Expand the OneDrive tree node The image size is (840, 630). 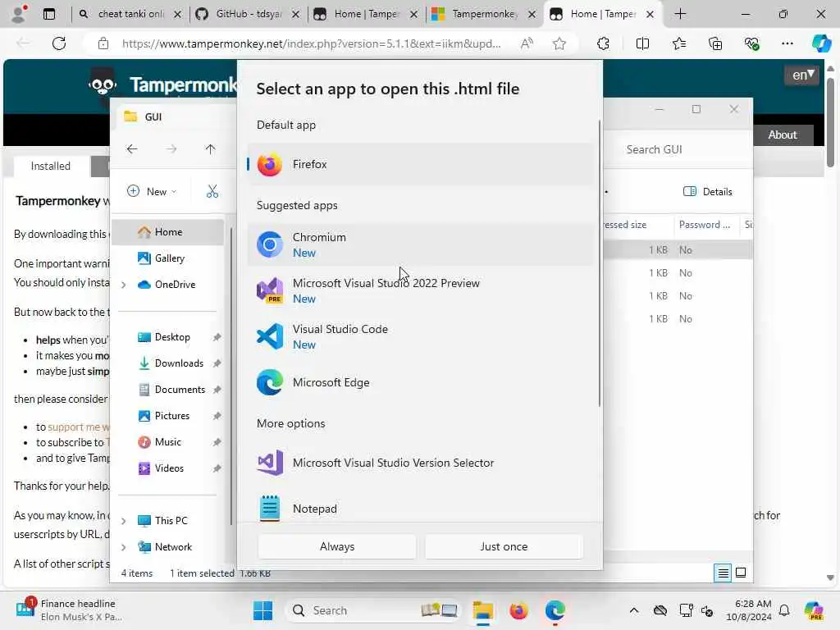124,285
